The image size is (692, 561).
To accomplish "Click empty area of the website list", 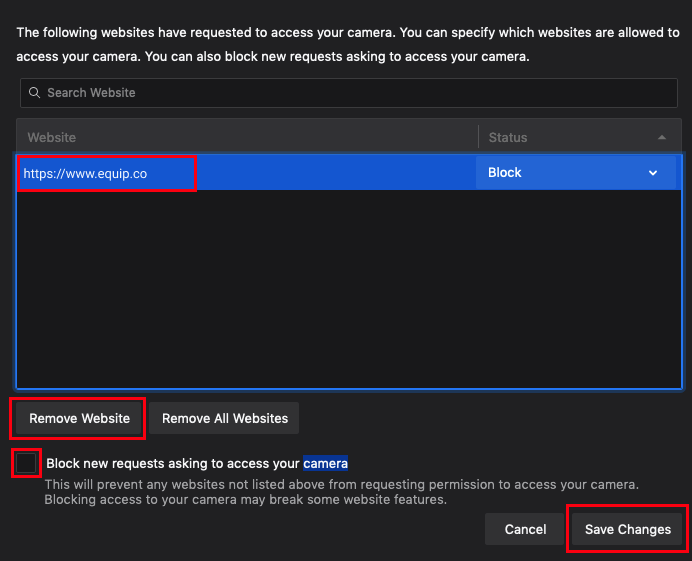I will [x=348, y=290].
